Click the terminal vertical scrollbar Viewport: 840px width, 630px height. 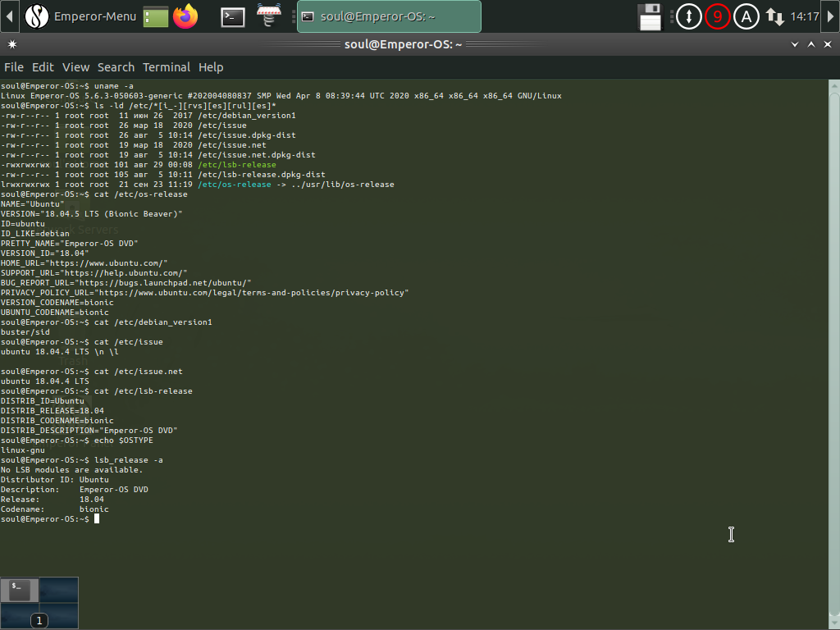834,354
